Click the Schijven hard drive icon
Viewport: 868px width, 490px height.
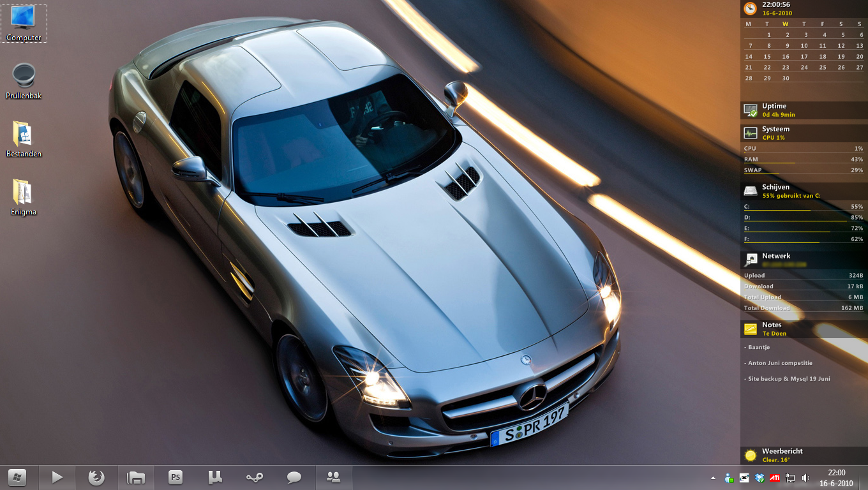tap(751, 191)
